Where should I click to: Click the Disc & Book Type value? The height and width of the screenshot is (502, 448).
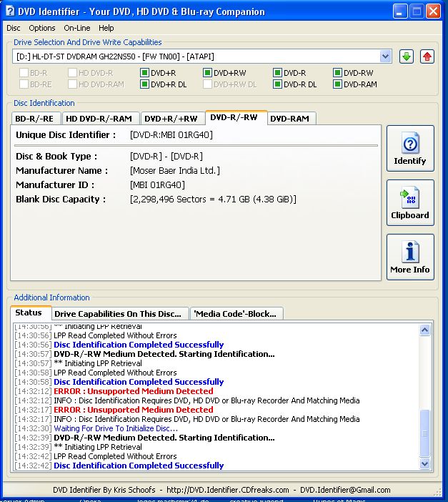(x=166, y=156)
